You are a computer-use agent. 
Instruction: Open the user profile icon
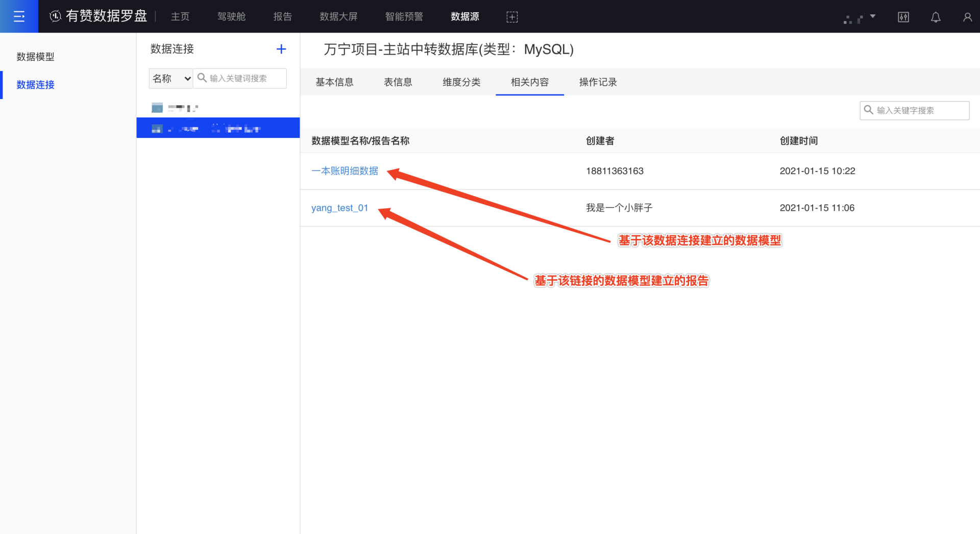[967, 17]
